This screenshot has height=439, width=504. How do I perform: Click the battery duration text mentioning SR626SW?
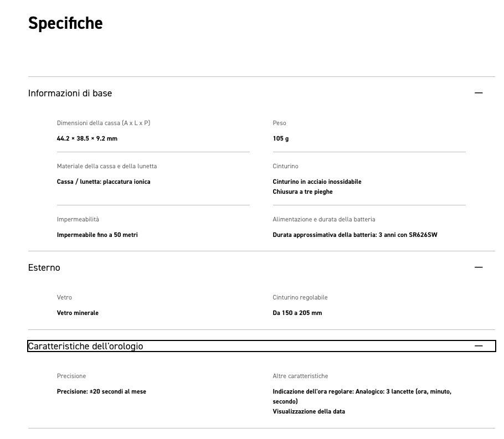[x=355, y=235]
